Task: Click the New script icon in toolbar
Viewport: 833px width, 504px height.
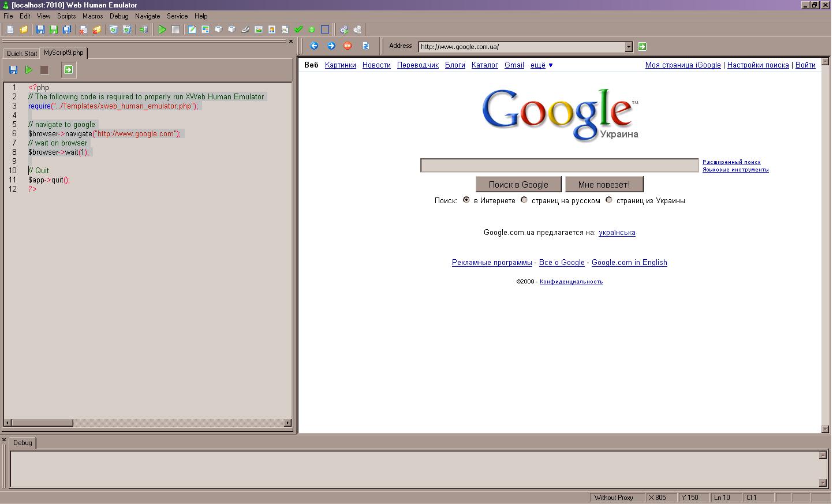Action: click(10, 29)
